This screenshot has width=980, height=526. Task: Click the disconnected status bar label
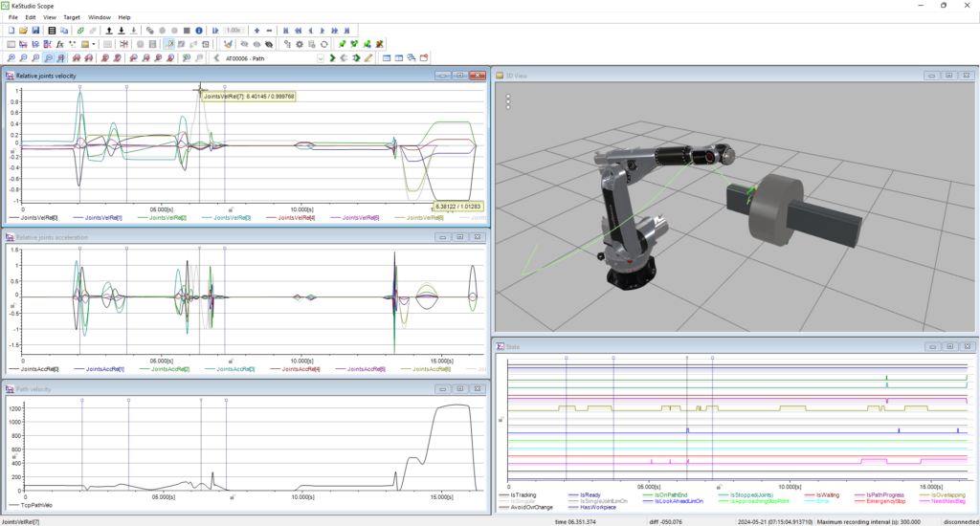pos(961,521)
